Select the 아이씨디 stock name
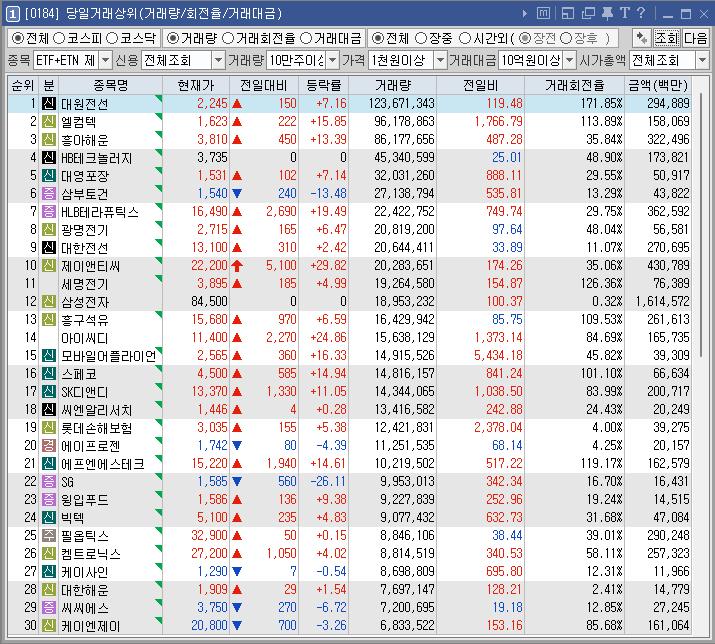Screen dimensions: 715x644 85,338
